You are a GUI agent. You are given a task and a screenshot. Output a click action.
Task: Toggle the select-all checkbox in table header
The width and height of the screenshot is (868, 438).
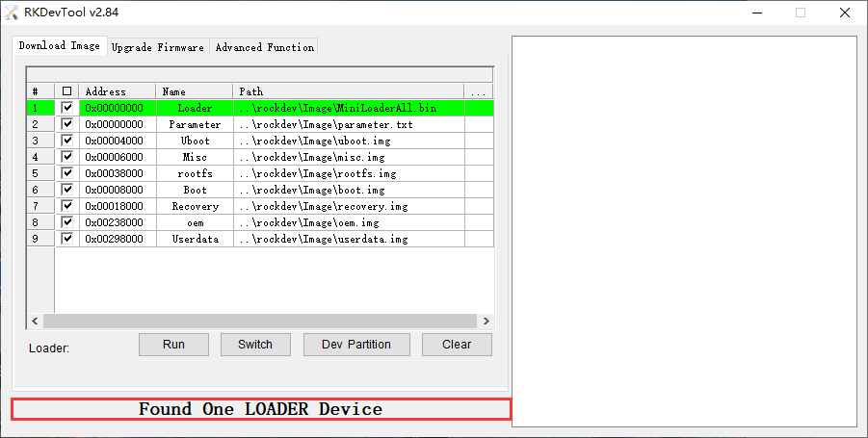click(x=66, y=91)
